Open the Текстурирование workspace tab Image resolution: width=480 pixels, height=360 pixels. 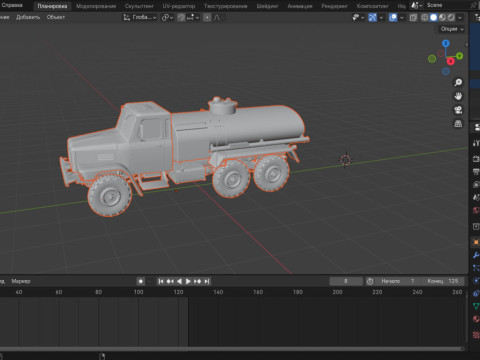[x=226, y=6]
